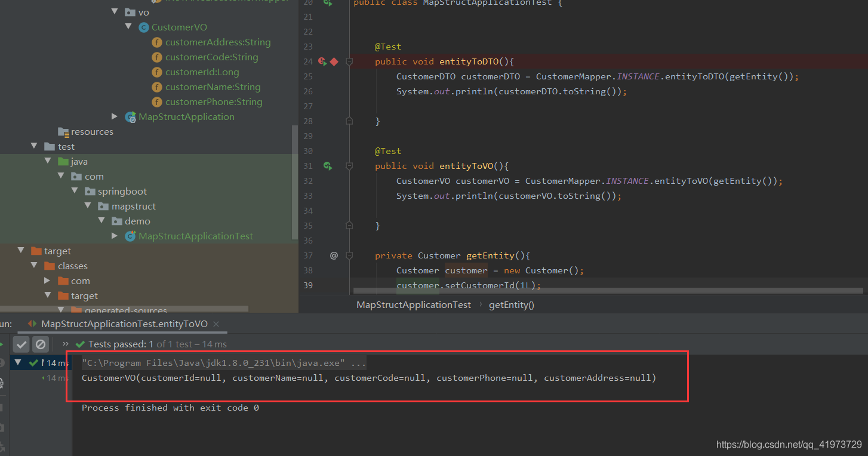The height and width of the screenshot is (456, 868).
Task: Click the field icon beside customerId:Long
Action: (x=157, y=72)
